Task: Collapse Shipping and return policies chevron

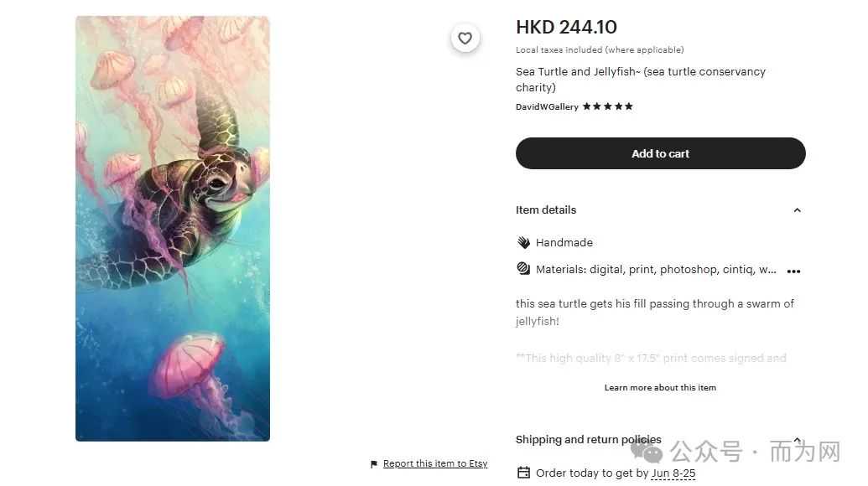Action: pos(797,440)
